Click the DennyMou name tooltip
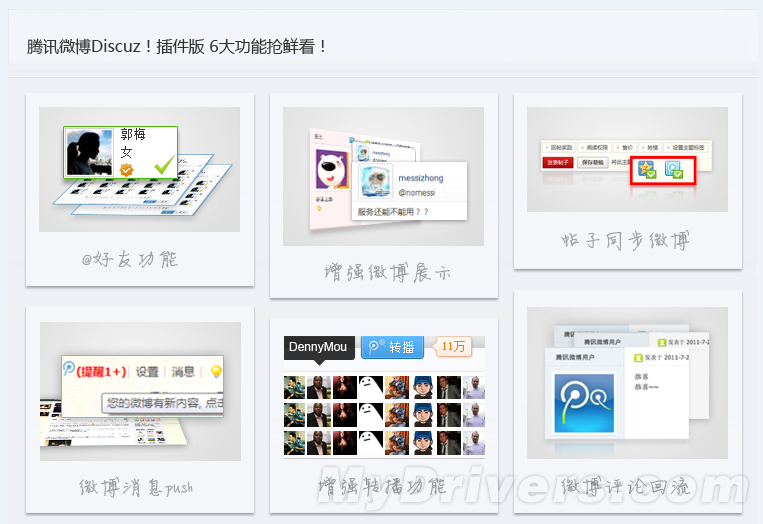 tap(318, 347)
